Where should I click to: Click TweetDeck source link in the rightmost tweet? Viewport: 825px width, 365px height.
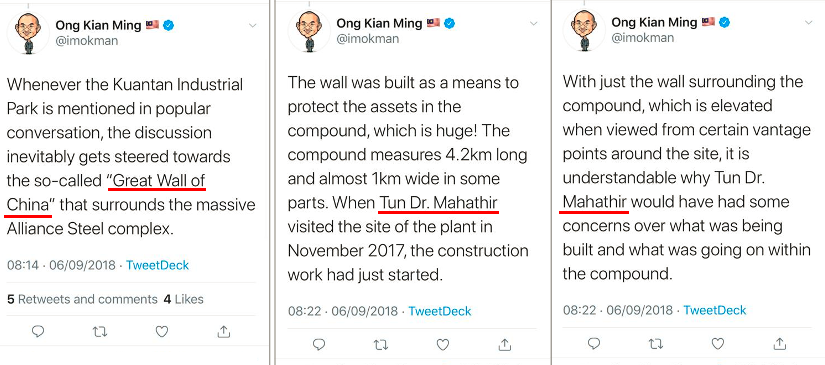[715, 310]
